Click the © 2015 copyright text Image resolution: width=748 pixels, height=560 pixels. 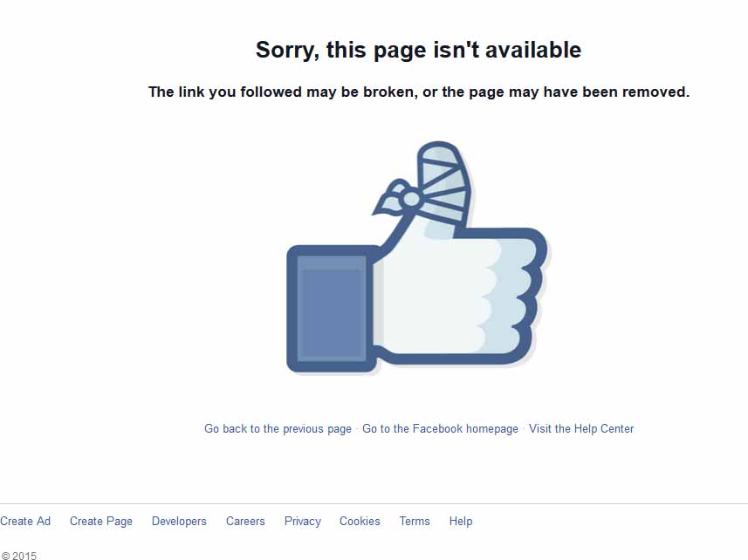pyautogui.click(x=18, y=556)
